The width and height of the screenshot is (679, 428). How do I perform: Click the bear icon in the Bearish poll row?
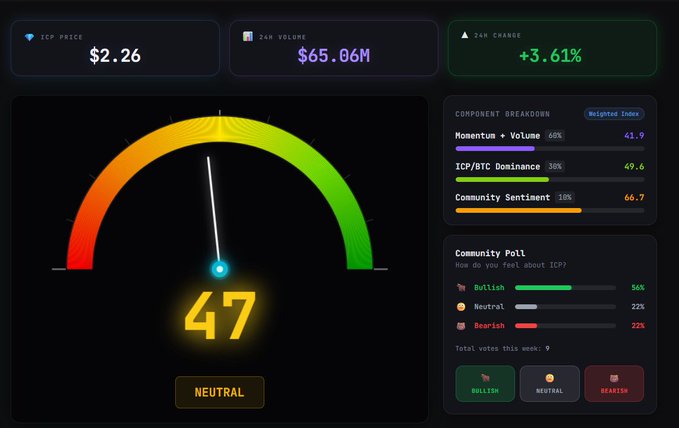pyautogui.click(x=461, y=326)
